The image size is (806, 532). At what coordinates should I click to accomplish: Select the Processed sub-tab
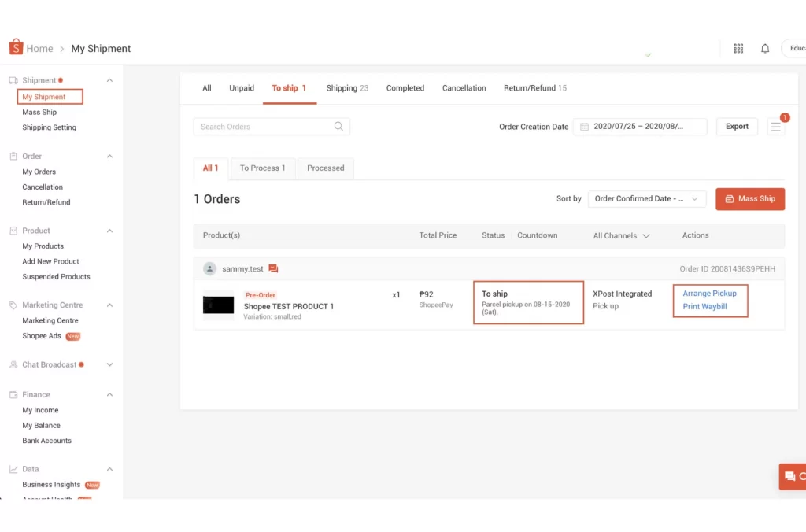click(325, 168)
